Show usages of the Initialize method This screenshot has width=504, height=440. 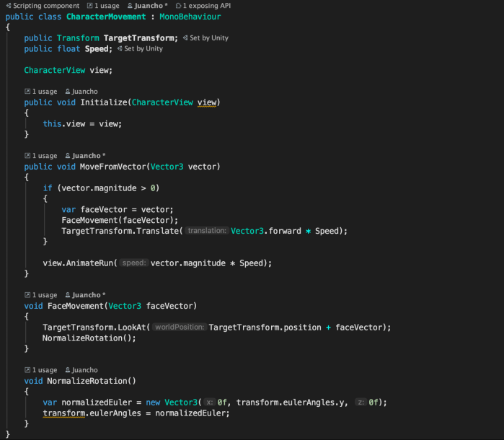40,92
